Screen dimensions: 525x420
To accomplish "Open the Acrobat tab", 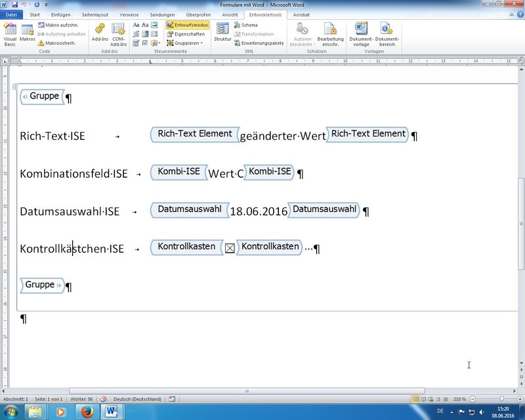I will click(301, 14).
